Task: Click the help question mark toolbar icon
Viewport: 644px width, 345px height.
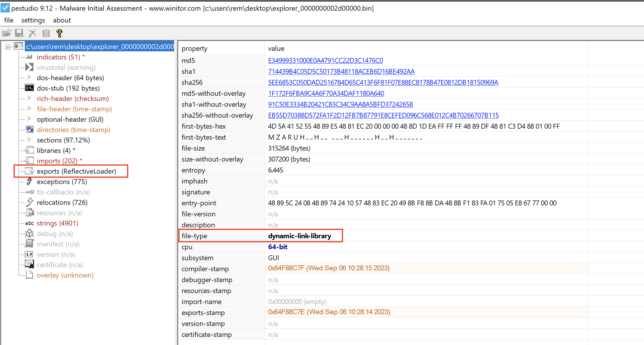Action: pyautogui.click(x=59, y=33)
